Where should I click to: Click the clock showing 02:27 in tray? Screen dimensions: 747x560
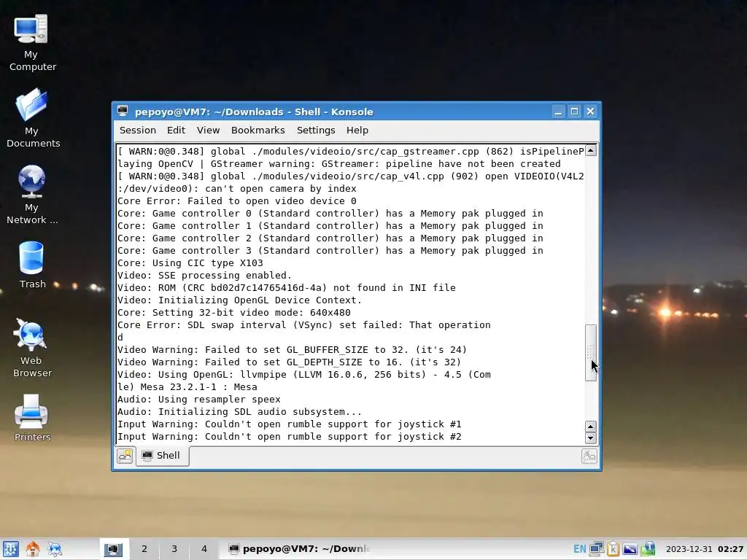pyautogui.click(x=730, y=549)
